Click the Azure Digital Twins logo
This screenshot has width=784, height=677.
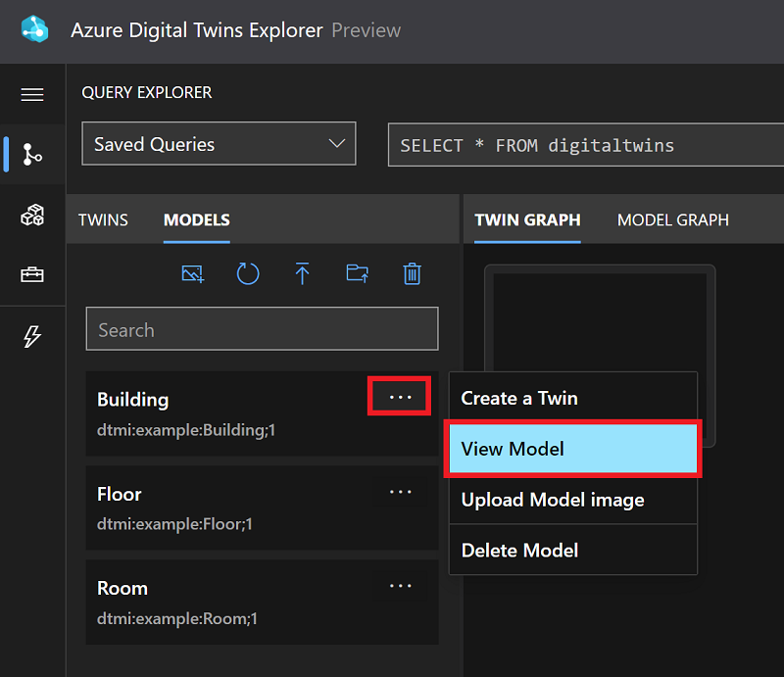(x=35, y=30)
